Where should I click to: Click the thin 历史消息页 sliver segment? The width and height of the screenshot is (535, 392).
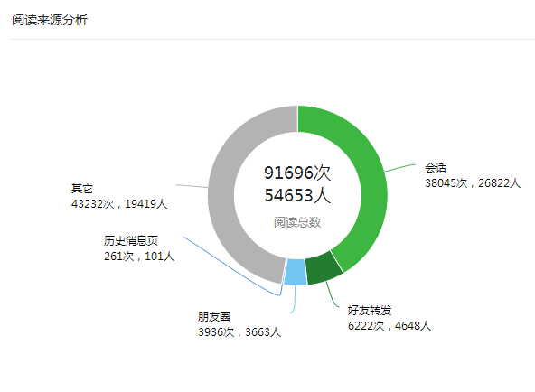click(284, 271)
